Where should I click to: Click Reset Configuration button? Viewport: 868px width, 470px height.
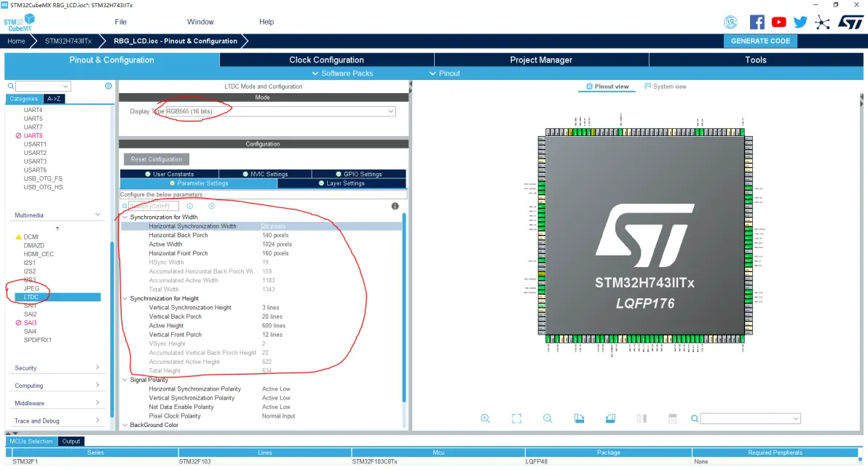pos(157,159)
